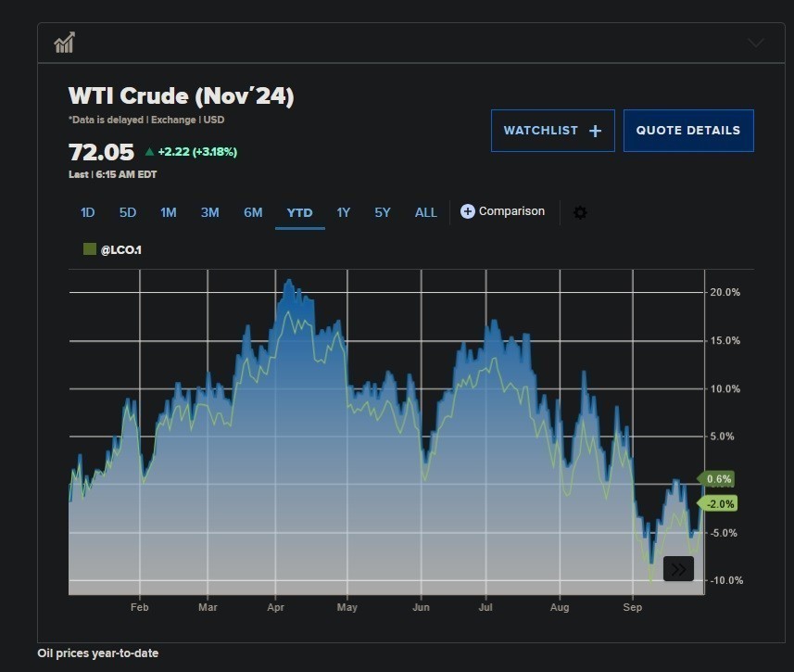794x672 pixels.
Task: Click the chart icon in widget header
Action: pyautogui.click(x=64, y=43)
